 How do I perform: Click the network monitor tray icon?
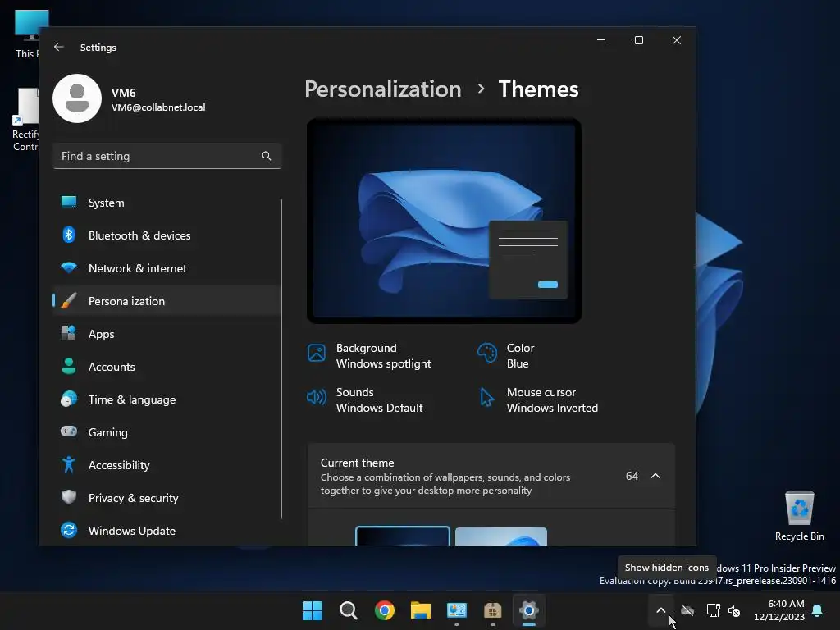click(x=713, y=610)
